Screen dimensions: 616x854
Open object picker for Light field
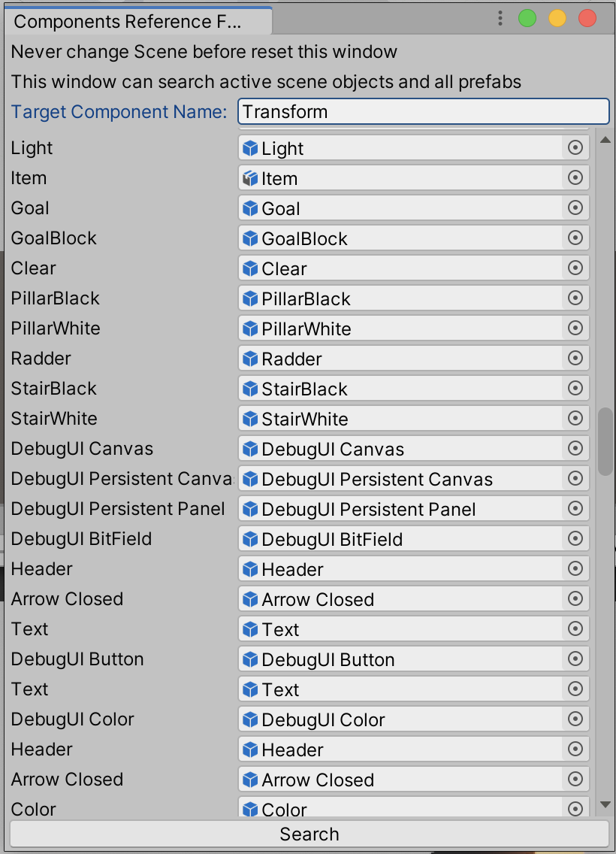(575, 147)
